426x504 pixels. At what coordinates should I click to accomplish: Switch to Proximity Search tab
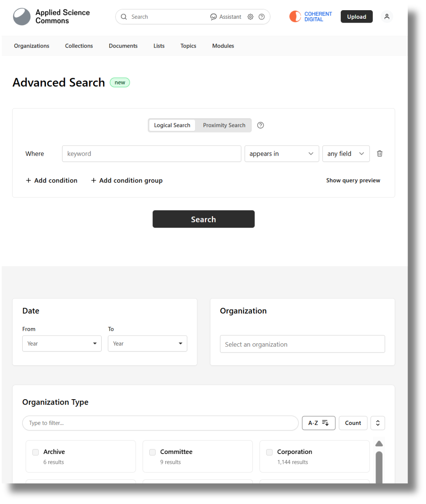(224, 125)
